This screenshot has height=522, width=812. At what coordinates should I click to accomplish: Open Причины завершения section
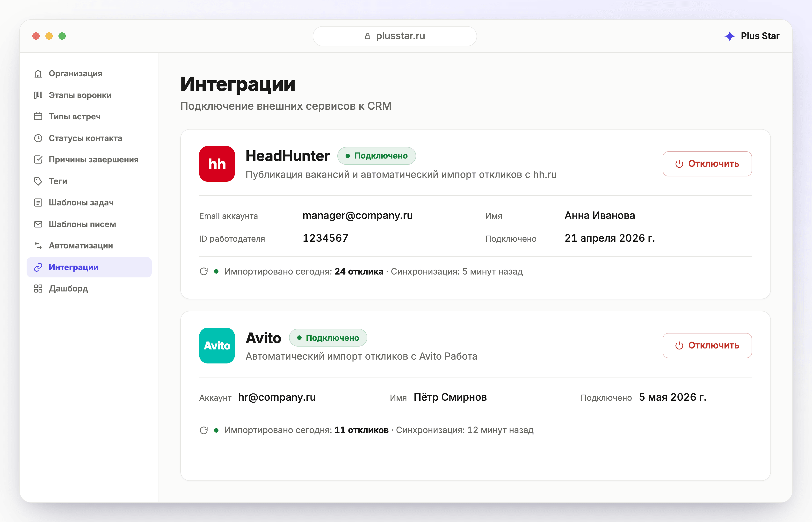point(89,160)
